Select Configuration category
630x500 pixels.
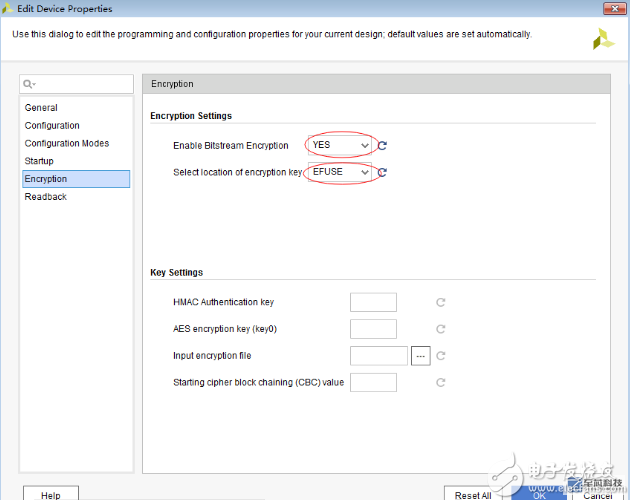[x=52, y=126]
